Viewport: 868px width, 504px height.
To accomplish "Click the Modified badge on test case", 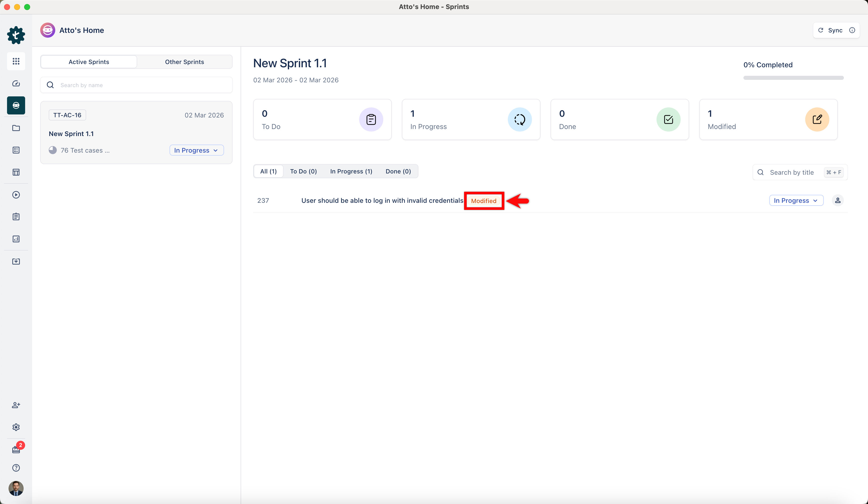I will (x=483, y=201).
